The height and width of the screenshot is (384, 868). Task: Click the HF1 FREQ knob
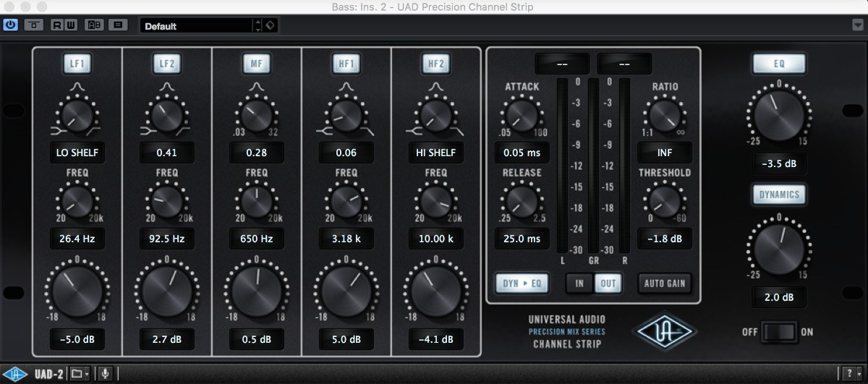pyautogui.click(x=346, y=200)
